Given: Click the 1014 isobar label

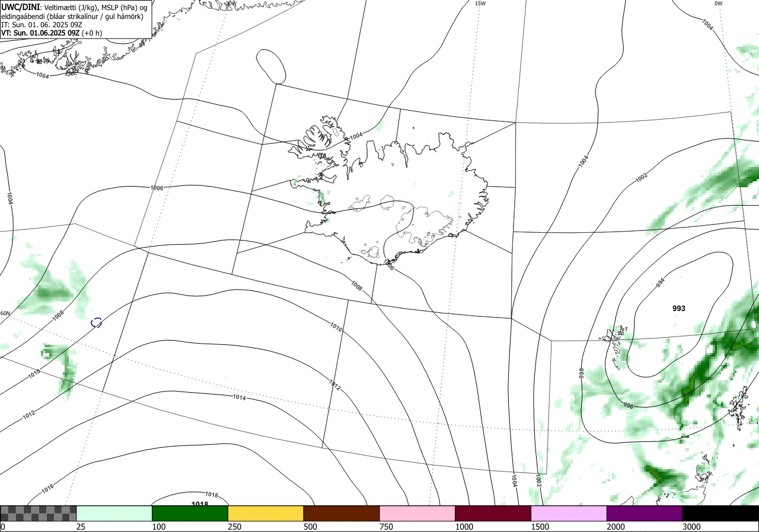Looking at the screenshot, I should point(240,398).
